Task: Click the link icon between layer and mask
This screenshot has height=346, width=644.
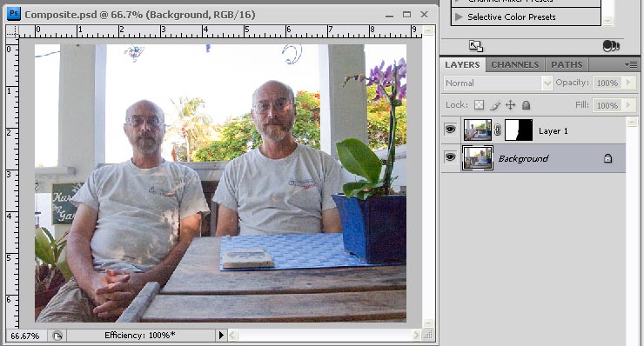Action: click(498, 130)
